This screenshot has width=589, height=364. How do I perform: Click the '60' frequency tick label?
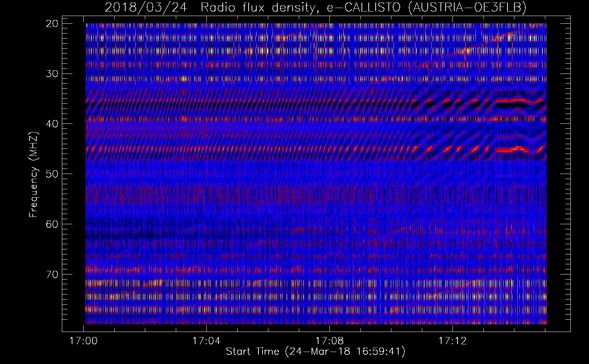pyautogui.click(x=52, y=224)
